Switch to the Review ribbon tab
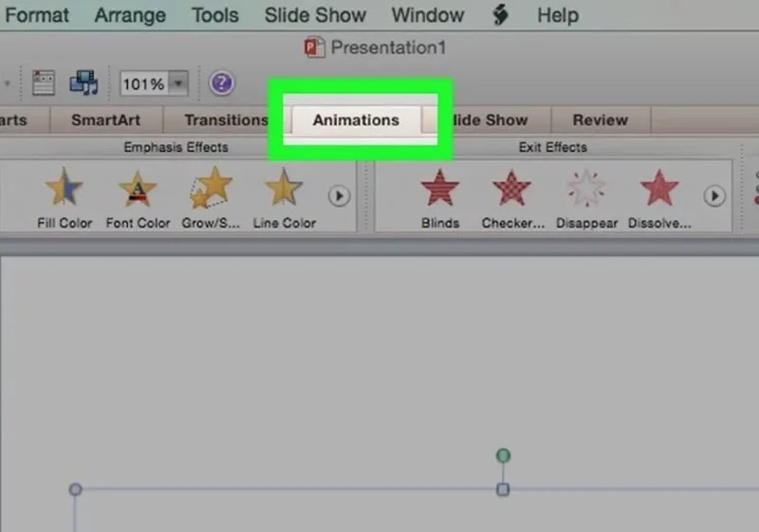 pos(601,119)
